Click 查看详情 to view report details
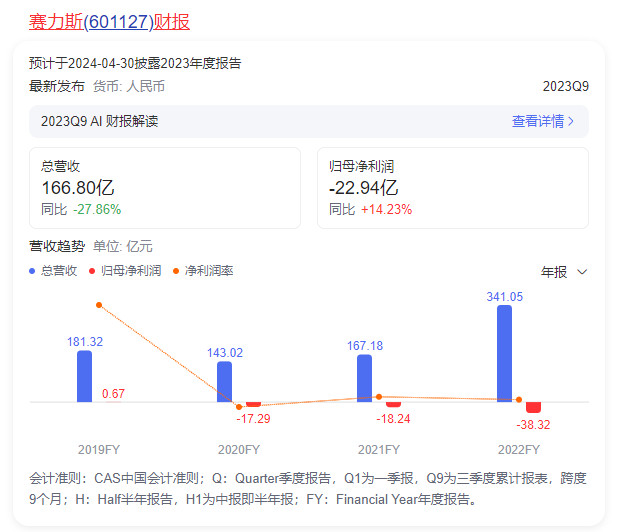This screenshot has width=617, height=532. click(x=538, y=121)
